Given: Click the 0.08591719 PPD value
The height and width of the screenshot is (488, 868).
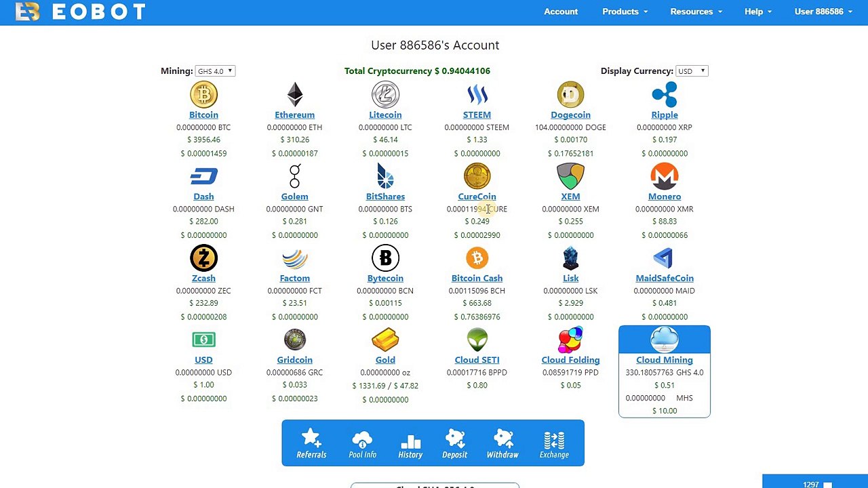Looking at the screenshot, I should point(570,373).
